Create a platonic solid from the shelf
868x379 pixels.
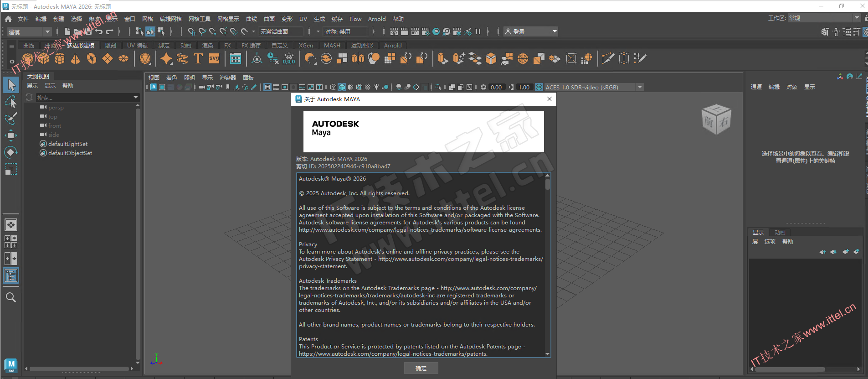click(145, 58)
